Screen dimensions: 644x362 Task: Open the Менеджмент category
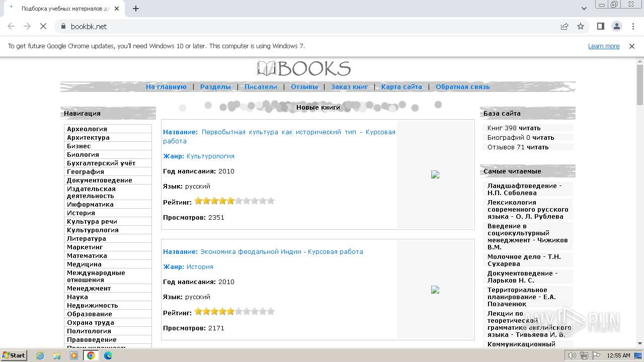pos(89,288)
